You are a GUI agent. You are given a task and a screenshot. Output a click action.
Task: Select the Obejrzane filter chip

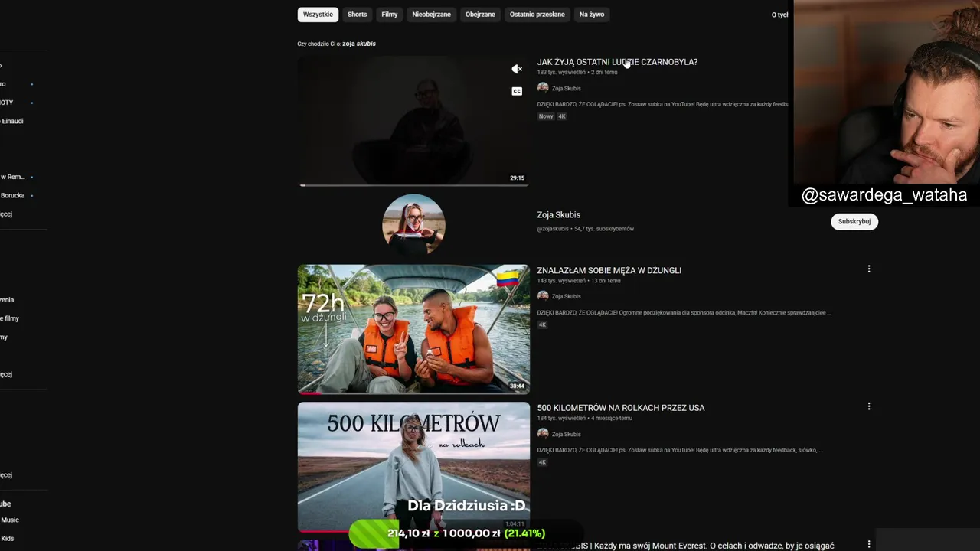point(480,15)
